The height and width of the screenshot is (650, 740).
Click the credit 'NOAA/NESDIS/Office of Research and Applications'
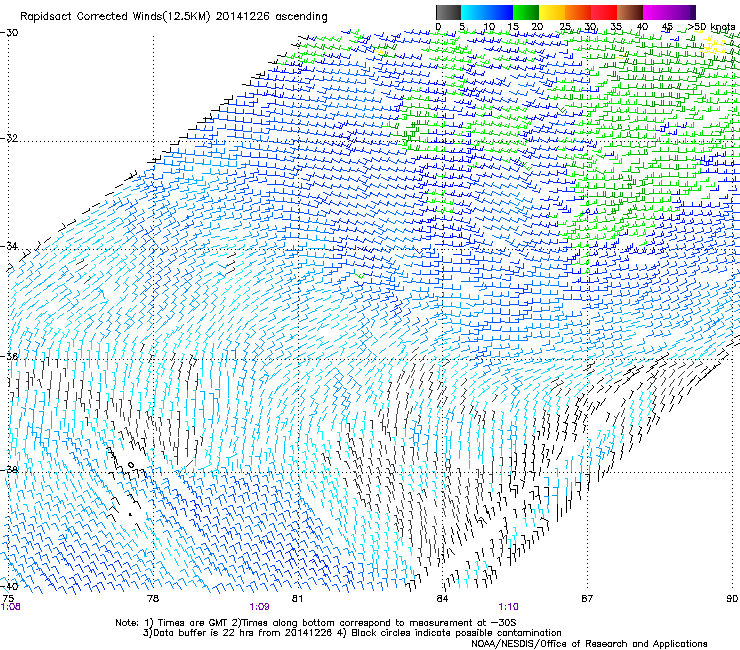[589, 643]
